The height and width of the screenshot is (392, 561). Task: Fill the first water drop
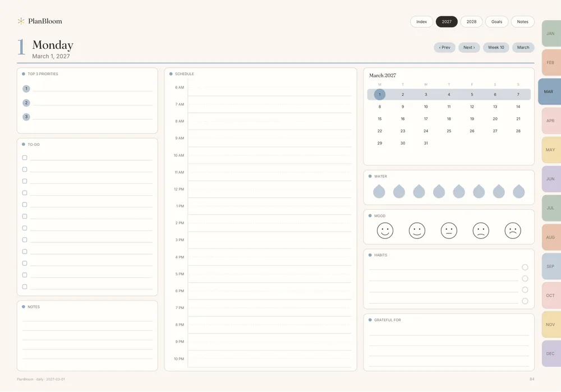point(379,191)
